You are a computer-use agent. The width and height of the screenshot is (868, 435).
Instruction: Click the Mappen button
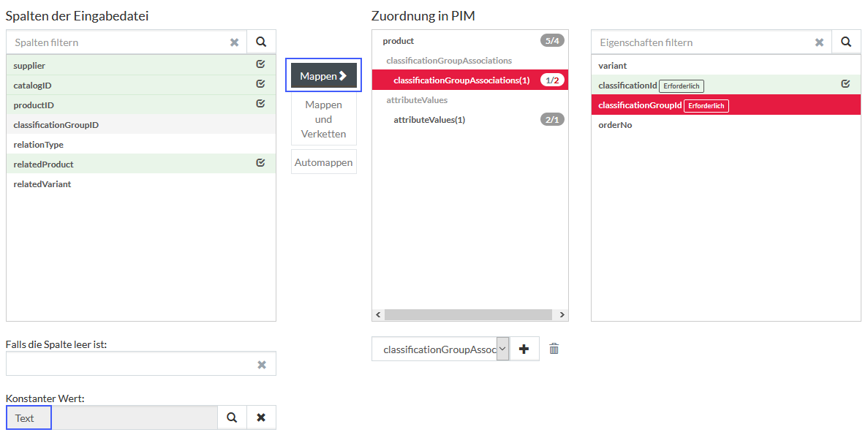(323, 76)
